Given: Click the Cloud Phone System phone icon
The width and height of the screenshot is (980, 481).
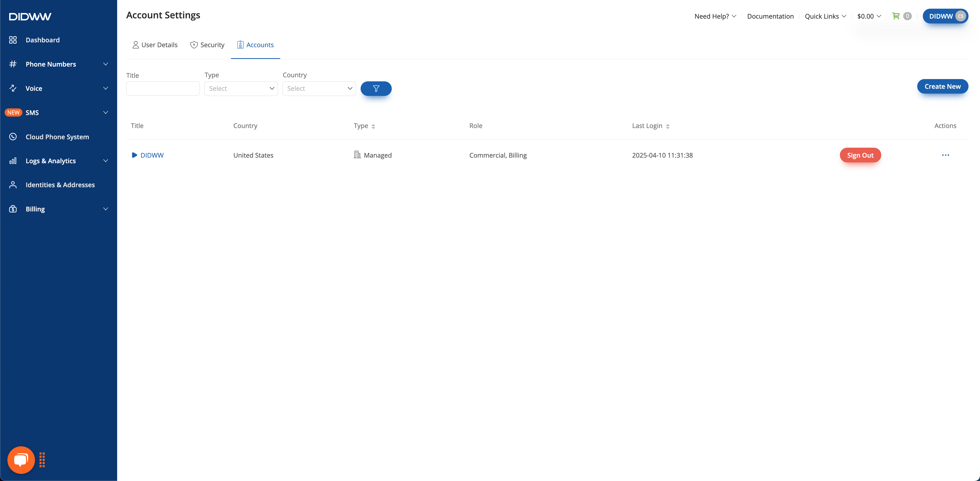Looking at the screenshot, I should coord(13,136).
